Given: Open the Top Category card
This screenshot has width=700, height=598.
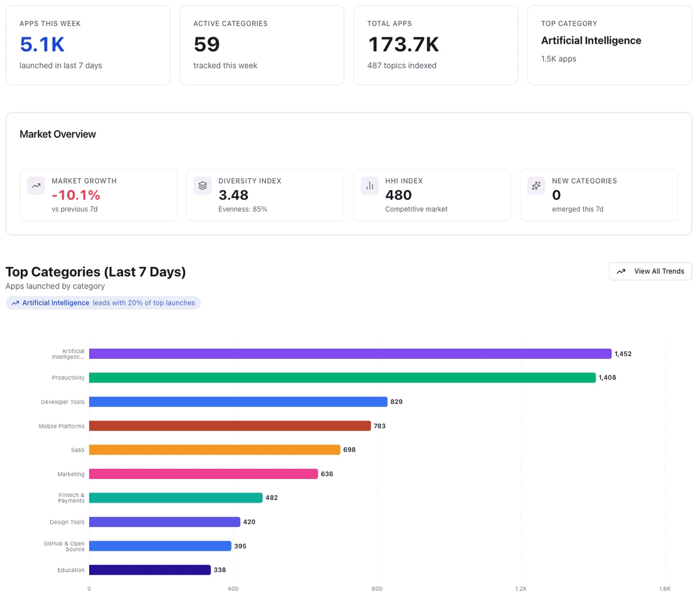Looking at the screenshot, I should 610,45.
